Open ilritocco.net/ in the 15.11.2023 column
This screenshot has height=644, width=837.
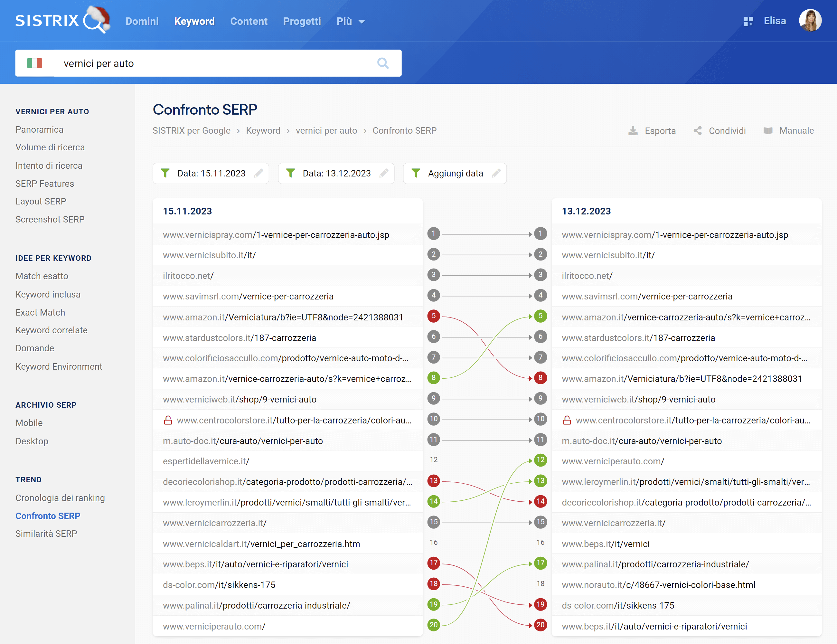(x=188, y=276)
